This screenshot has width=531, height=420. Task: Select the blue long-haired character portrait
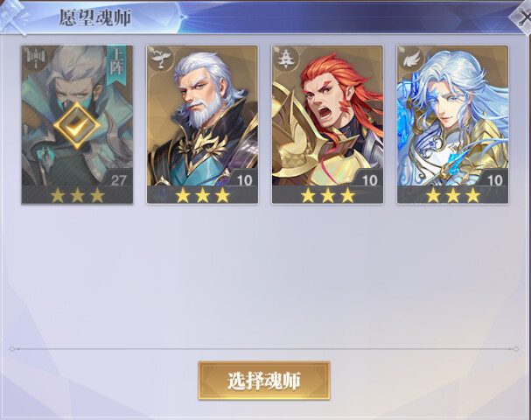(453, 115)
